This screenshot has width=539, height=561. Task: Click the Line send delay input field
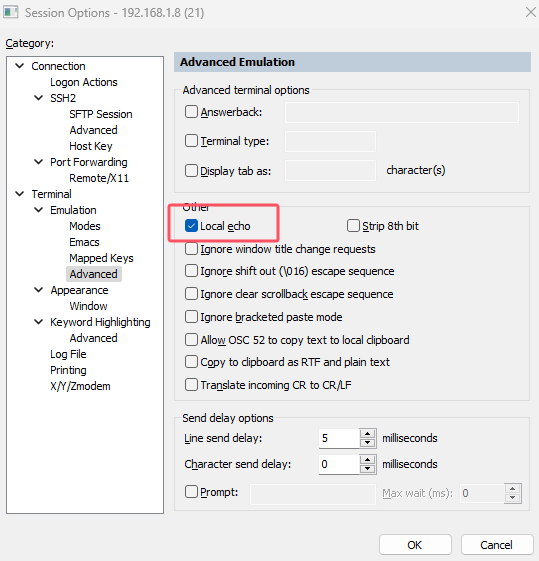pyautogui.click(x=339, y=438)
